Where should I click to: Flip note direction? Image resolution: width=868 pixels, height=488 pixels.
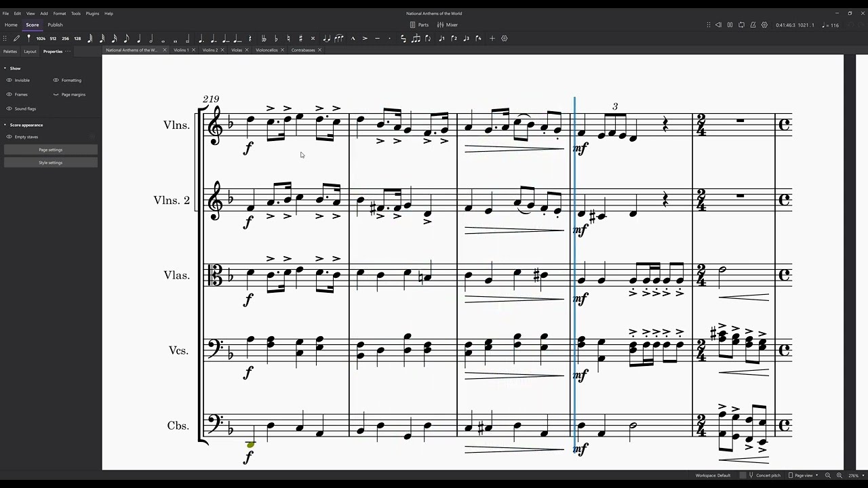point(428,39)
